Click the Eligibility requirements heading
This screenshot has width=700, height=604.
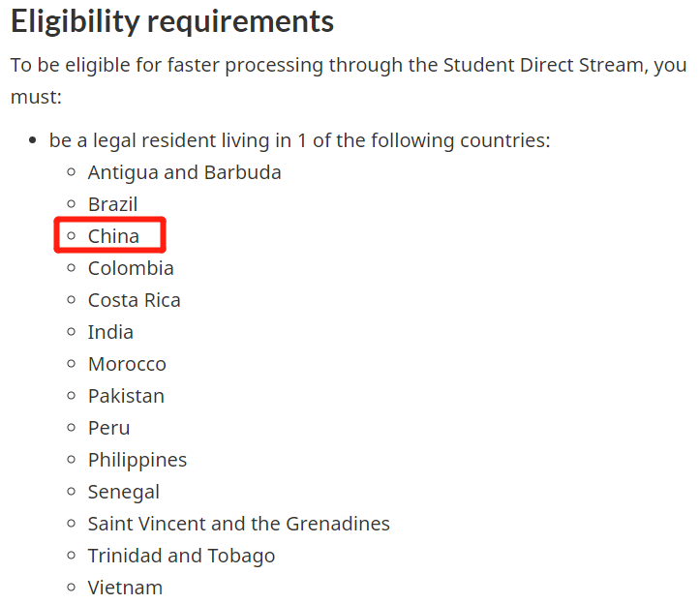(x=172, y=22)
